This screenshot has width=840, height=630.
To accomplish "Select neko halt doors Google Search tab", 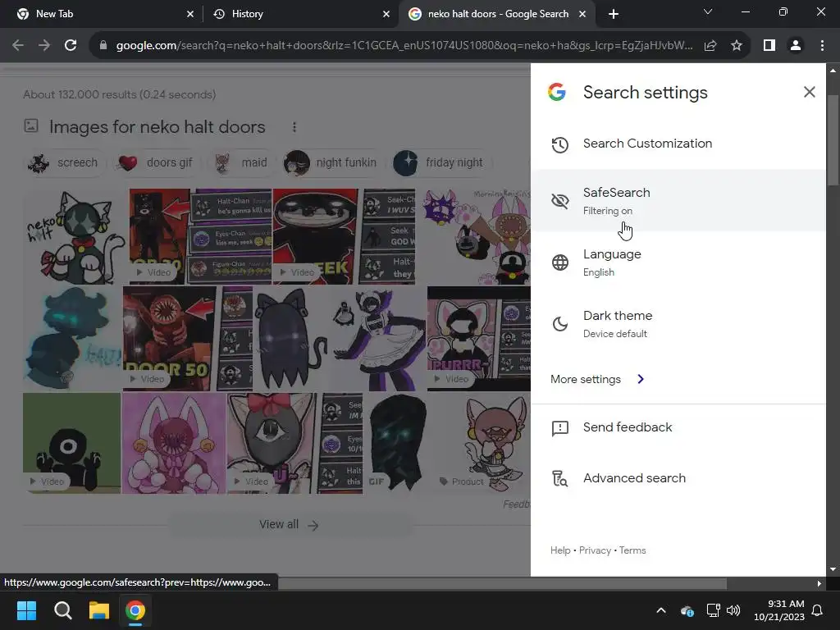I will click(x=497, y=14).
